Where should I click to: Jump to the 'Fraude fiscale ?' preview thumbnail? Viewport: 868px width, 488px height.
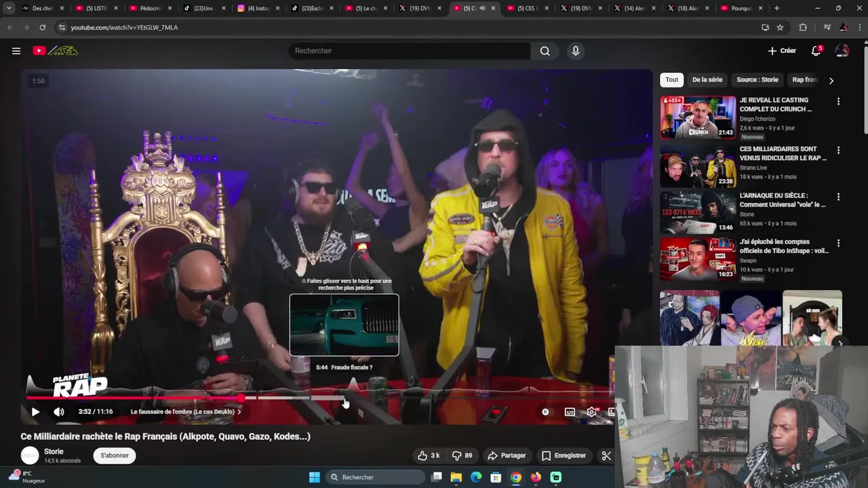pyautogui.click(x=344, y=325)
